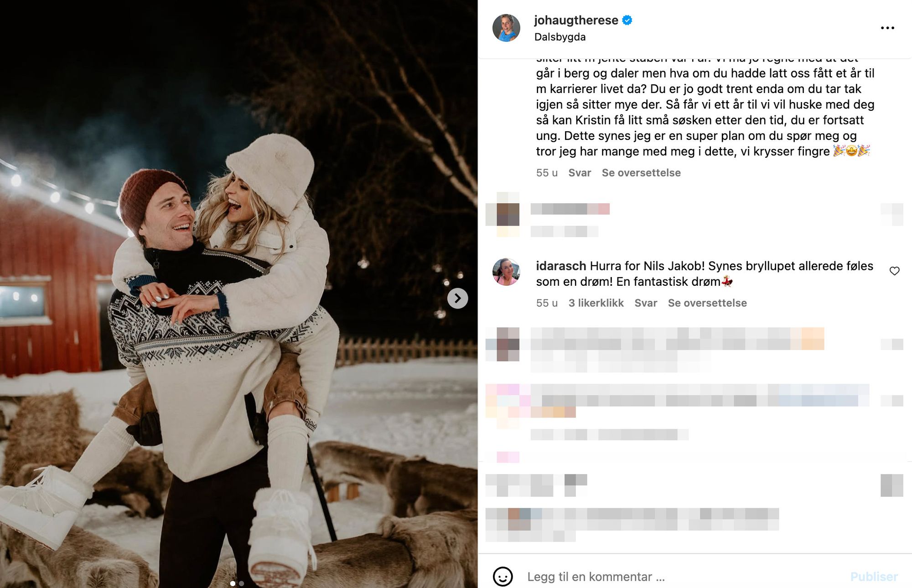Open the Dalsbygda location link
The image size is (912, 588).
560,37
